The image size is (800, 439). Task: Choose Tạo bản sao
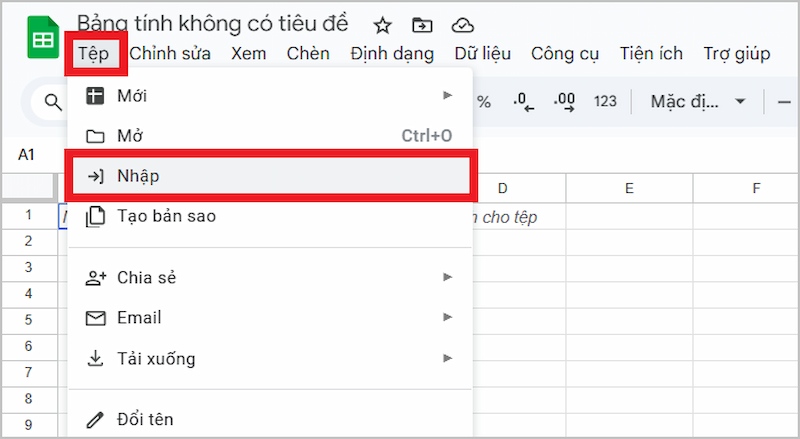(x=270, y=216)
